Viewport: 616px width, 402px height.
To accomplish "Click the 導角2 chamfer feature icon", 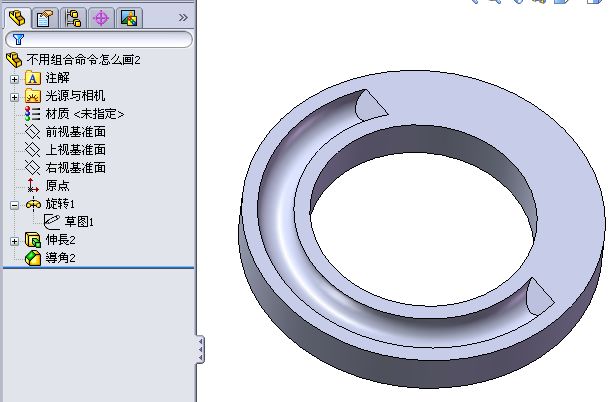I will [x=33, y=258].
